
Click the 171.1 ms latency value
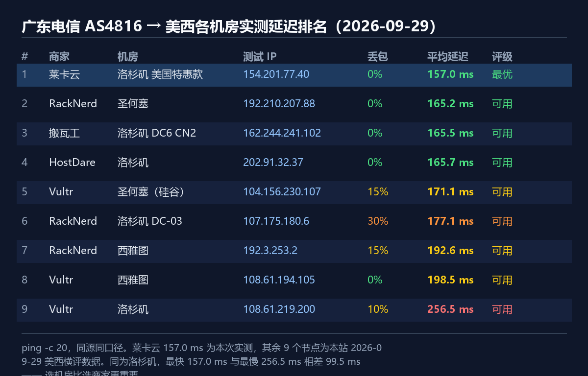[450, 192]
